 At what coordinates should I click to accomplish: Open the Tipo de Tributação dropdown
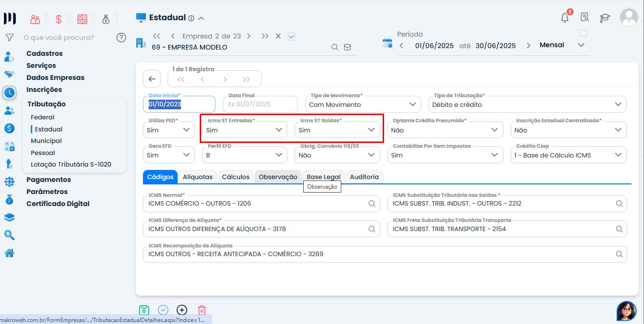(x=527, y=104)
